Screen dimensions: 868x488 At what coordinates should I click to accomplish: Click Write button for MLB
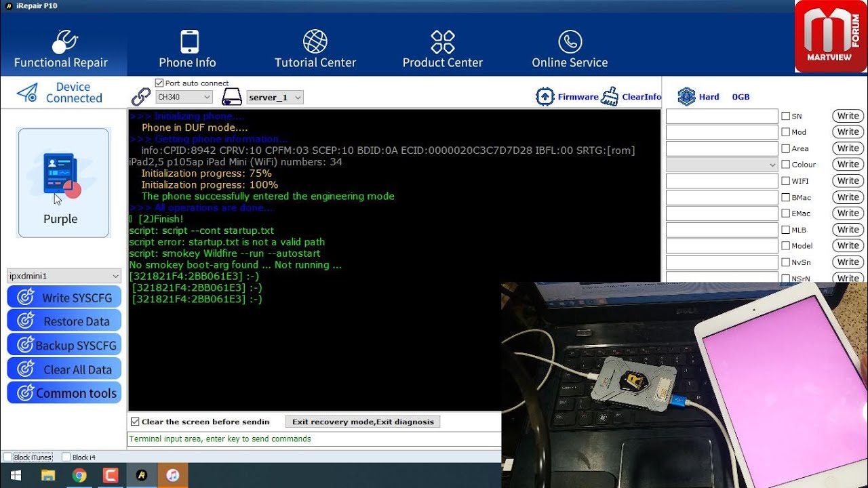(848, 230)
